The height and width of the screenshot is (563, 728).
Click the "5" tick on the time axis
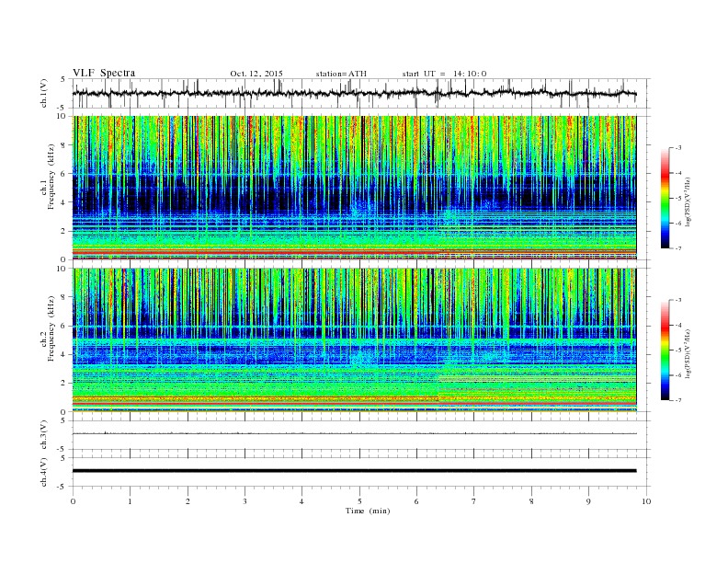359,501
